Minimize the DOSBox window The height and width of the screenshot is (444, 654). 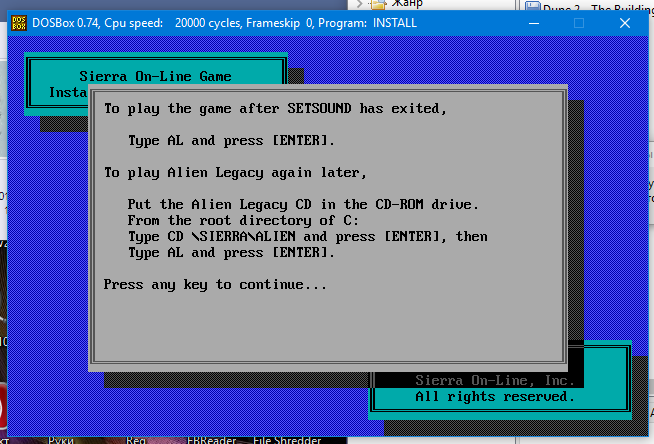(x=534, y=23)
